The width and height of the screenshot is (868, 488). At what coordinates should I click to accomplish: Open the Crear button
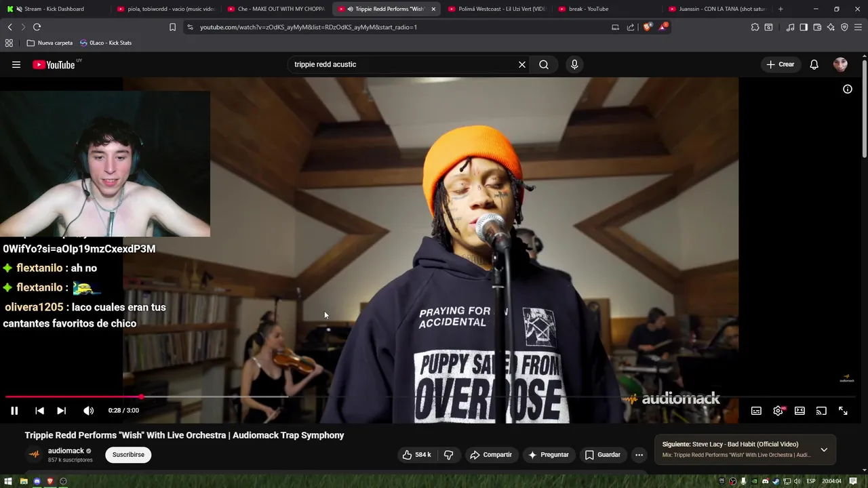[780, 64]
